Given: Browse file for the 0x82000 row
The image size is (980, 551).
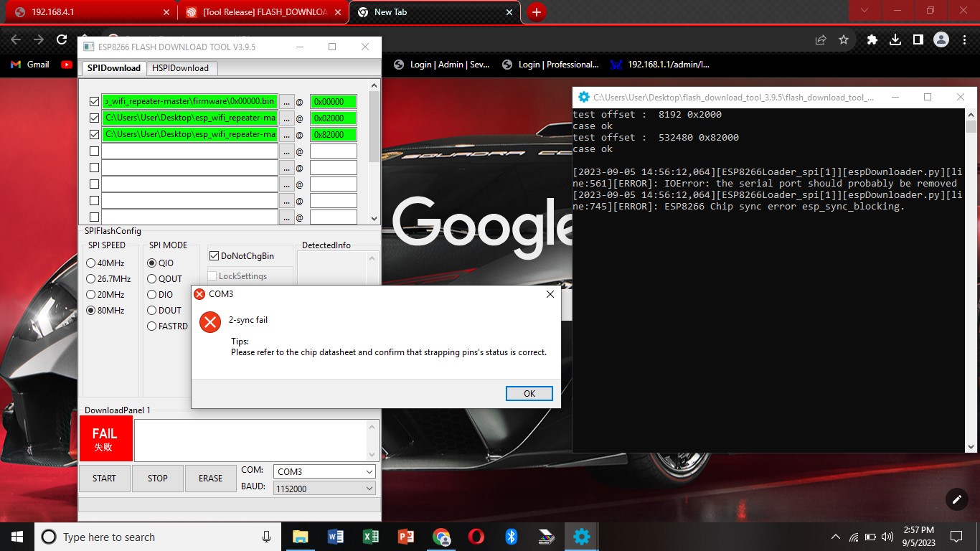Looking at the screenshot, I should pos(286,135).
